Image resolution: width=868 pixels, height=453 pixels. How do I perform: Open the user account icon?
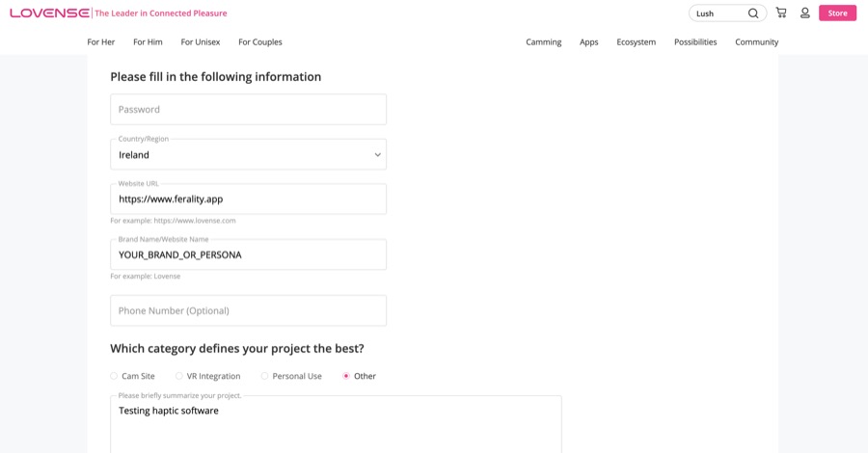click(x=805, y=13)
